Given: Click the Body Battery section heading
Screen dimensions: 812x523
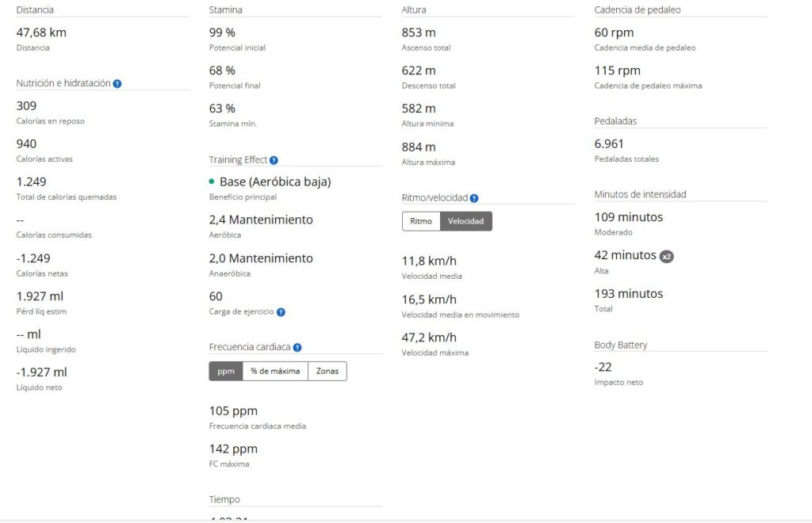Looking at the screenshot, I should (621, 345).
